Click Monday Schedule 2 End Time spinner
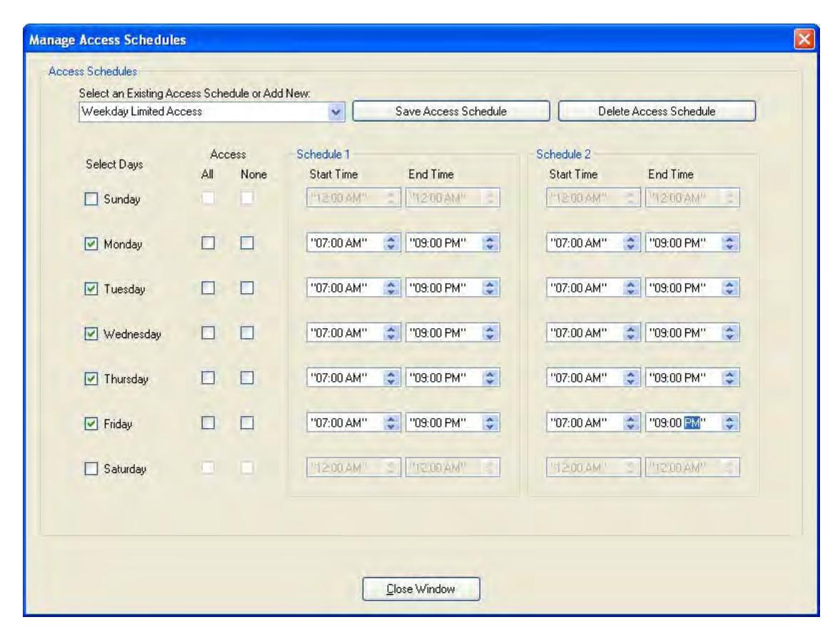 click(x=729, y=243)
